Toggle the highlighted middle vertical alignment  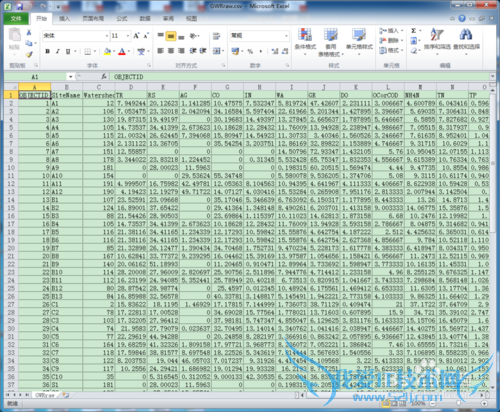click(171, 36)
